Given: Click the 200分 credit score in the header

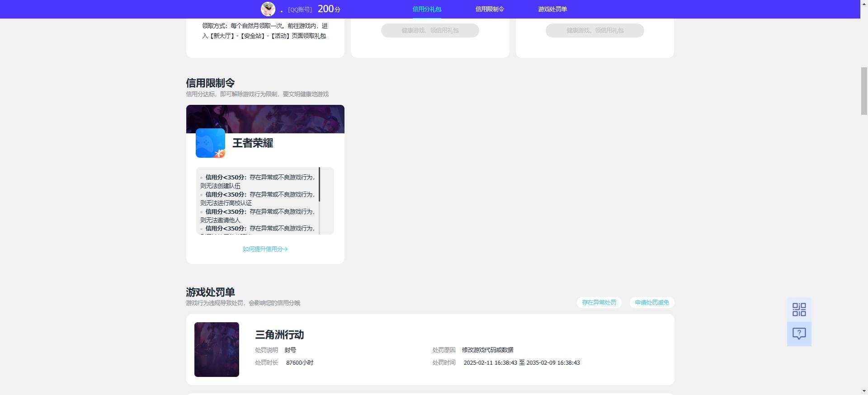Looking at the screenshot, I should pos(329,9).
